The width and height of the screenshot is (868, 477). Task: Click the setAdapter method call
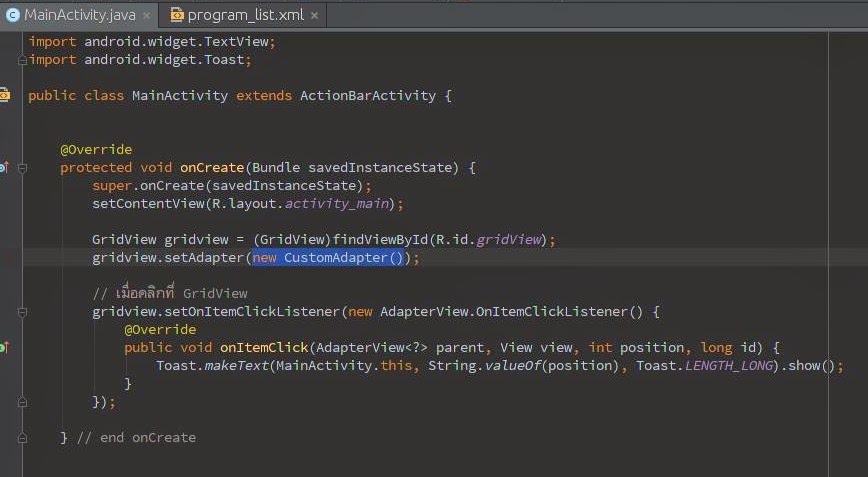click(204, 258)
